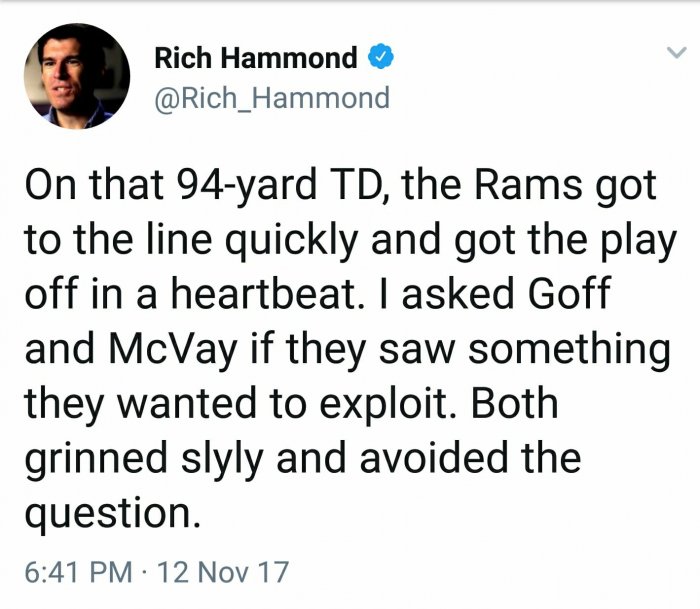Screen dimensions: 700x609
Task: Visit the @Rich_Hammond handle
Action: click(272, 98)
